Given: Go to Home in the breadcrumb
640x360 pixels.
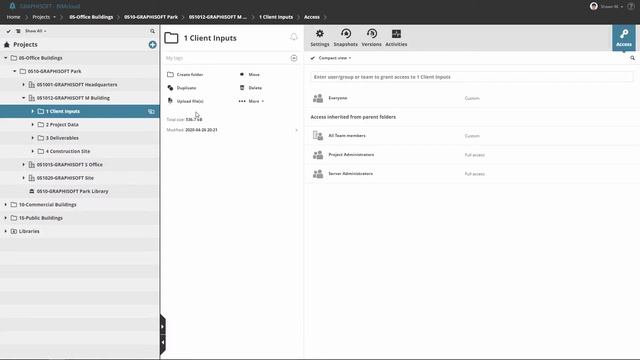Looking at the screenshot, I should (x=13, y=17).
